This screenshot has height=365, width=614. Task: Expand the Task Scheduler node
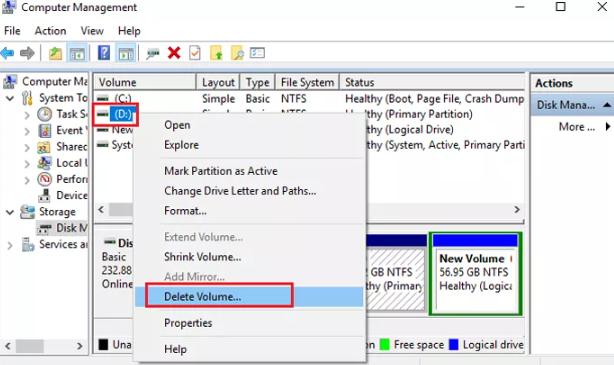pos(27,114)
